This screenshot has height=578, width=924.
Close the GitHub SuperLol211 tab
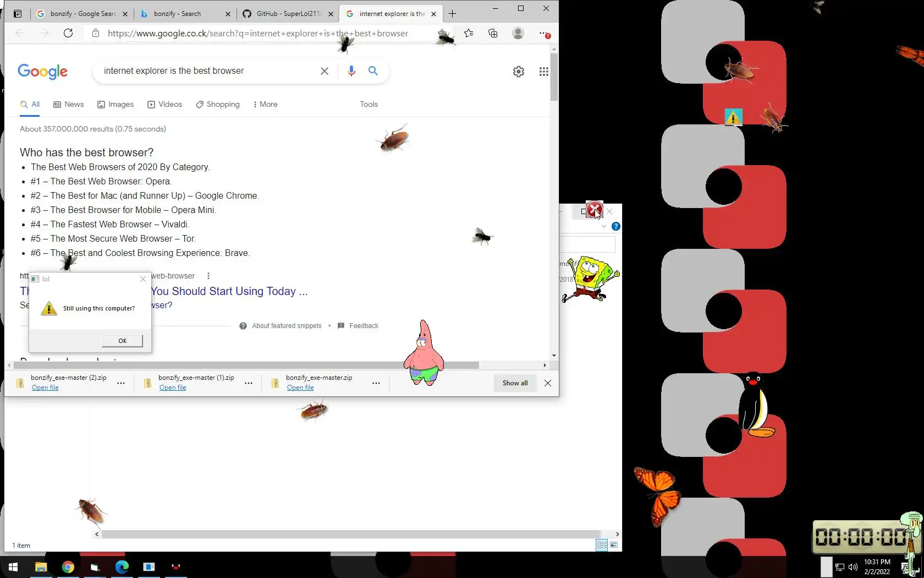point(331,14)
